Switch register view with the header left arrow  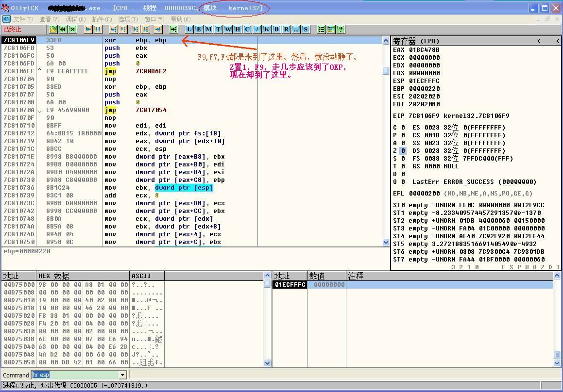click(539, 41)
